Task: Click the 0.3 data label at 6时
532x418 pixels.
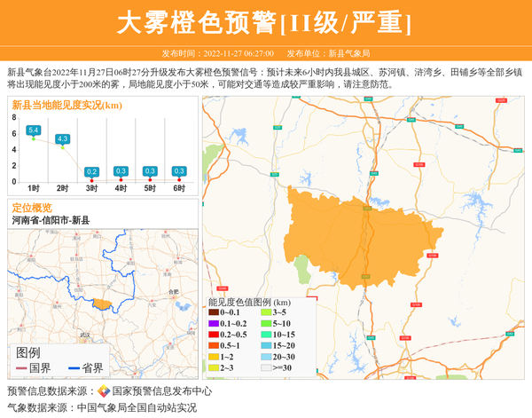Action: click(x=179, y=170)
